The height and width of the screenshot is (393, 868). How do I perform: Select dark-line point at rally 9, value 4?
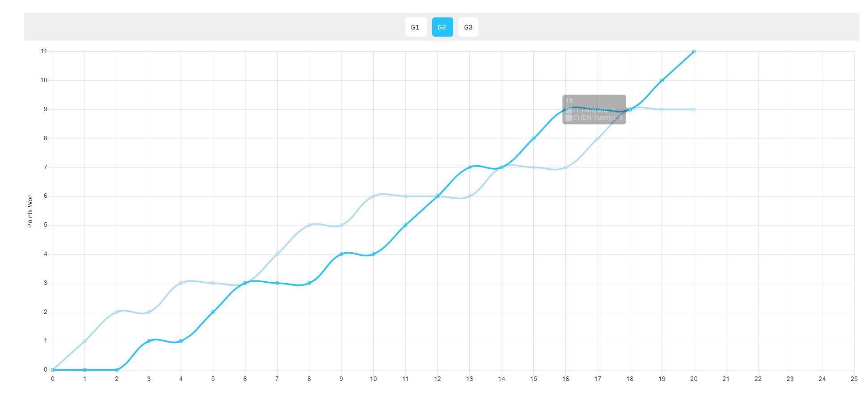coord(341,254)
